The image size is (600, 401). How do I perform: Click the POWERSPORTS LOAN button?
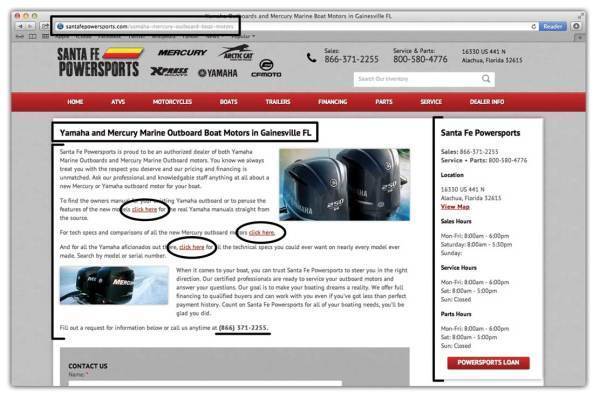click(488, 362)
